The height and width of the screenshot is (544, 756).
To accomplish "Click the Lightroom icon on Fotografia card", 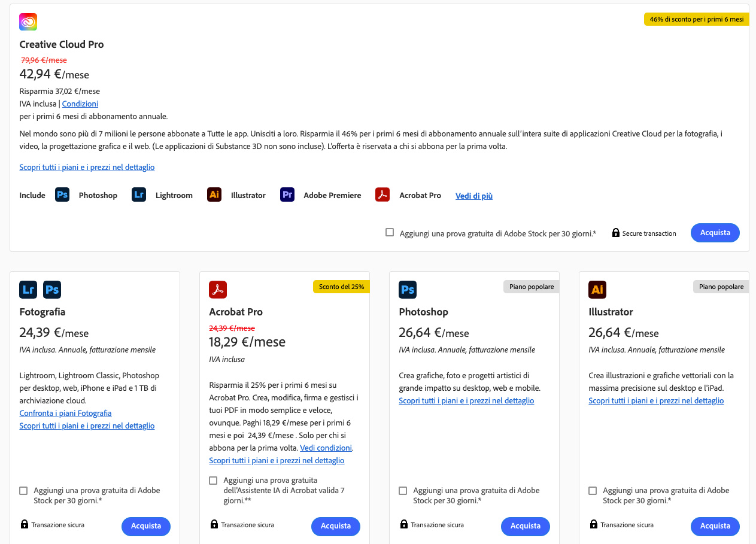I will tap(28, 290).
